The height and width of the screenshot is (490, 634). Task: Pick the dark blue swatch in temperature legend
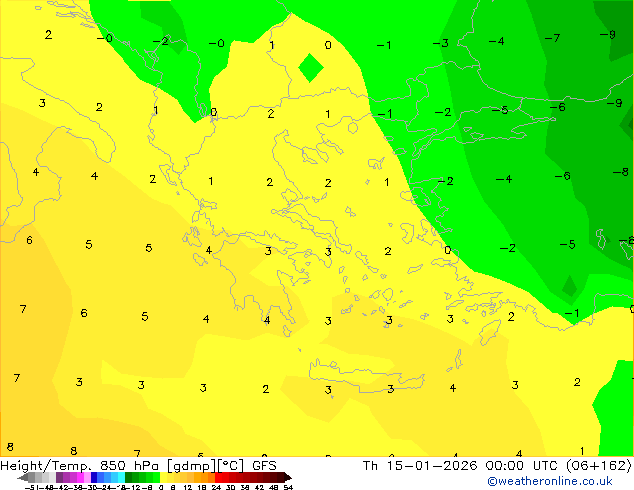(x=94, y=477)
